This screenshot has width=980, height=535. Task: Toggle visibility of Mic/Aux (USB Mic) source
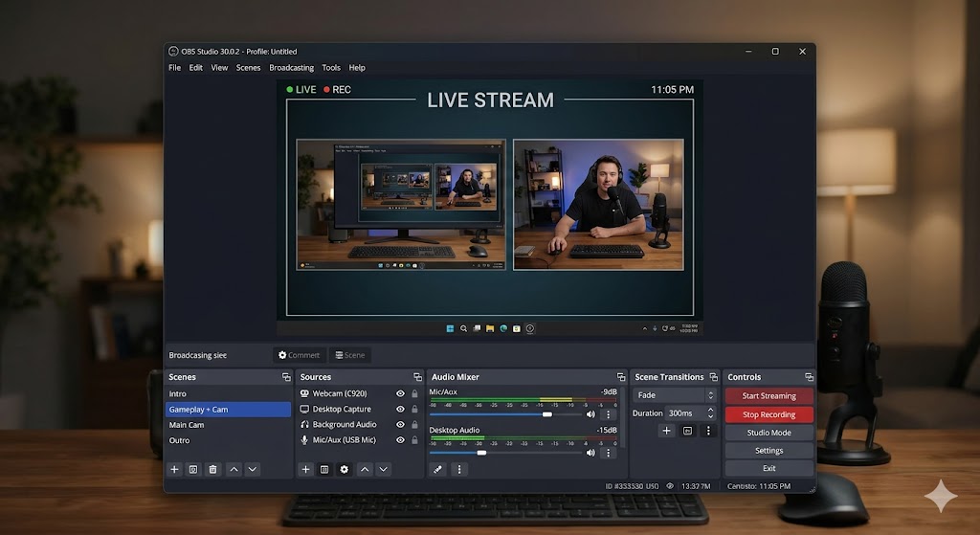click(401, 440)
